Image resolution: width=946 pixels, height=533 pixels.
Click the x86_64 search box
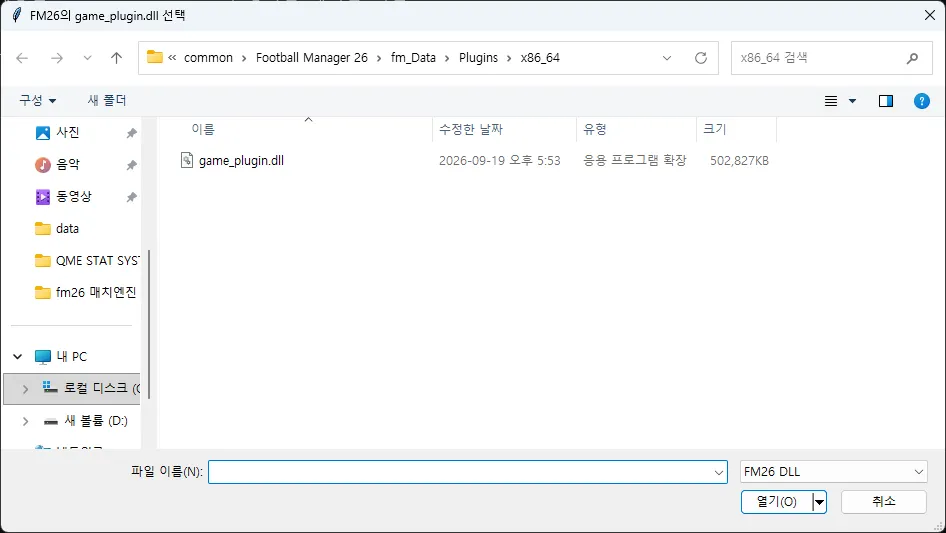831,58
